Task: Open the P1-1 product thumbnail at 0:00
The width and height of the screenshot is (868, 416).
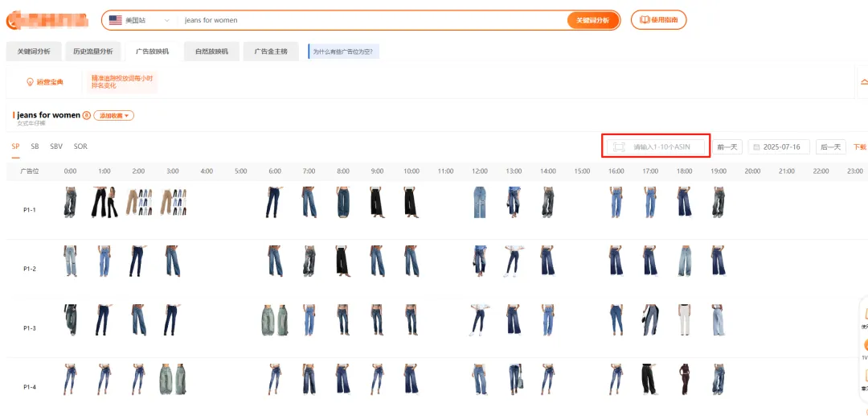Action: click(70, 202)
